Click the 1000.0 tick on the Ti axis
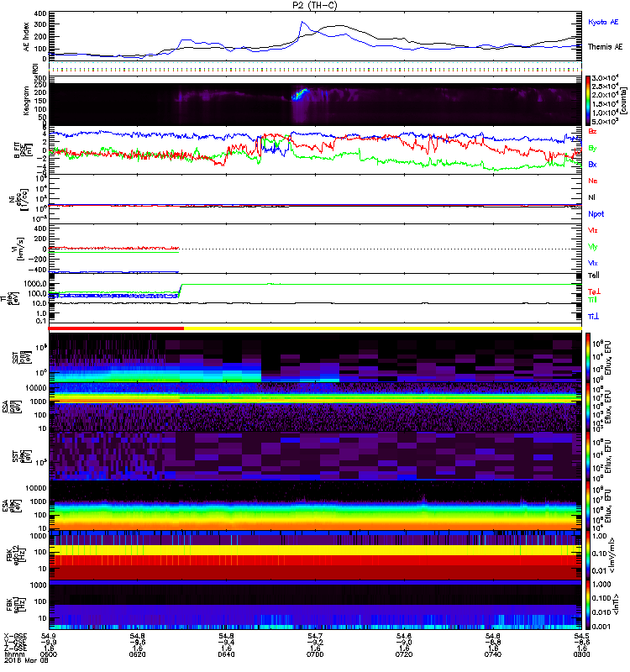The height and width of the screenshot is (672, 630). [35, 284]
